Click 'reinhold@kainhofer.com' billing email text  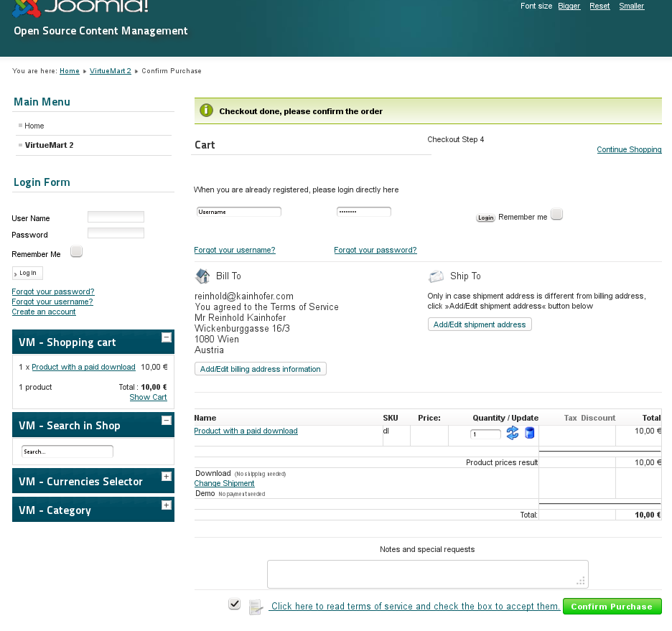244,296
